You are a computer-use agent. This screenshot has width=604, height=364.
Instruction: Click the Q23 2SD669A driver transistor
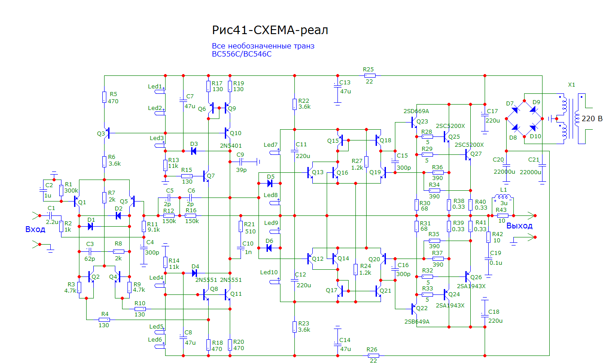click(414, 122)
